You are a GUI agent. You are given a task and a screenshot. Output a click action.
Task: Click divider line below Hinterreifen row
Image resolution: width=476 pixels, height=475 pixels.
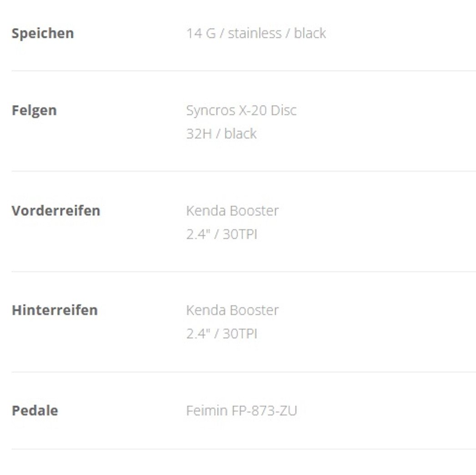(x=243, y=372)
